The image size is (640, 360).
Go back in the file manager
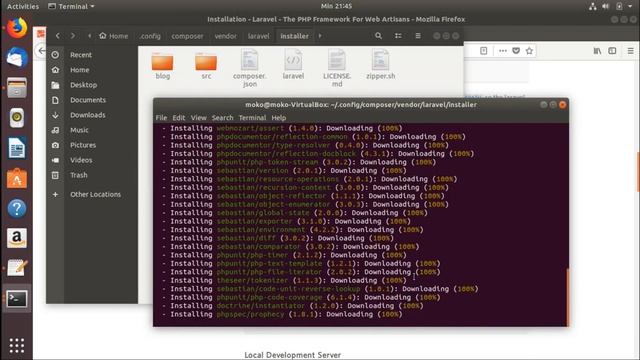point(58,36)
